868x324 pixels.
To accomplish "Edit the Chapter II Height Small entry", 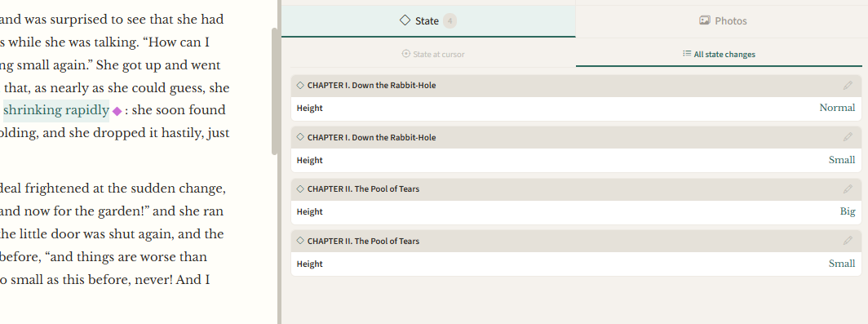I will [x=848, y=241].
